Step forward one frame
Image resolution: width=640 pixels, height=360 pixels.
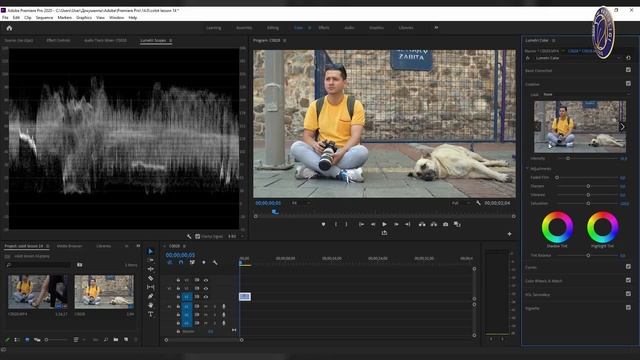[396, 224]
